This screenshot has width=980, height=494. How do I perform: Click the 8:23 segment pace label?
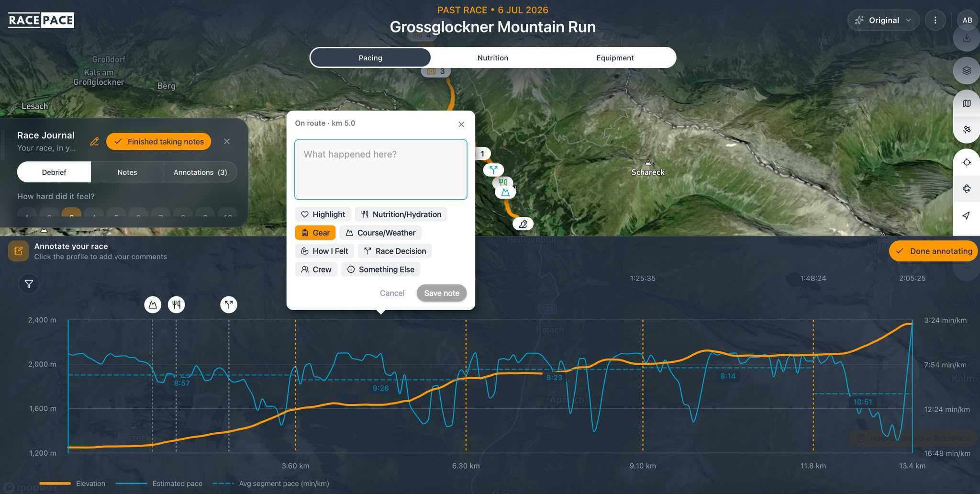tap(554, 377)
